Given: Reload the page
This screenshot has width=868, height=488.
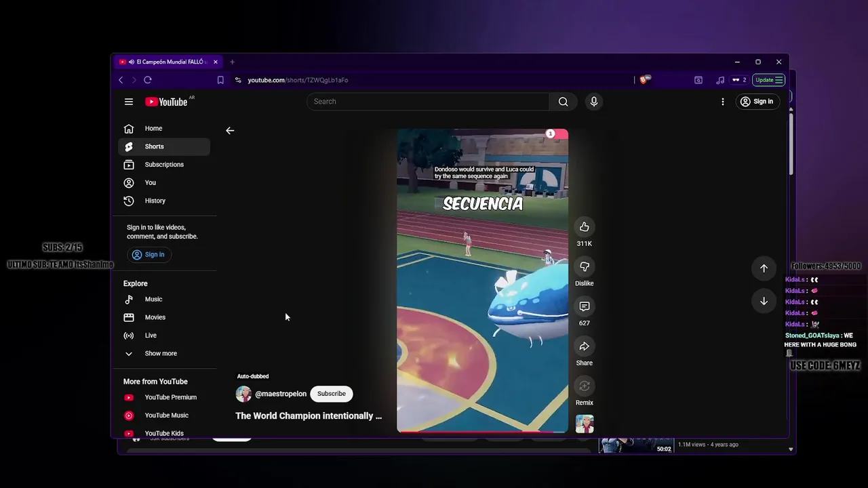Looking at the screenshot, I should 148,80.
